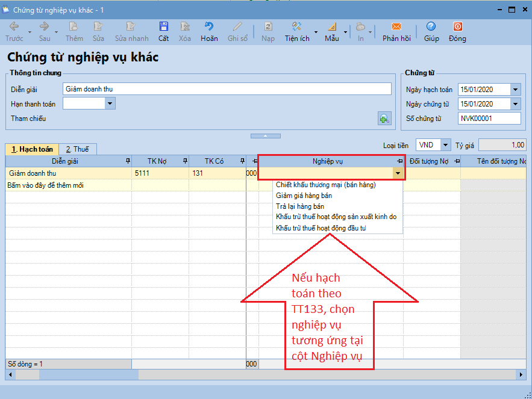Click the Ghi sổ post icon

[237, 31]
